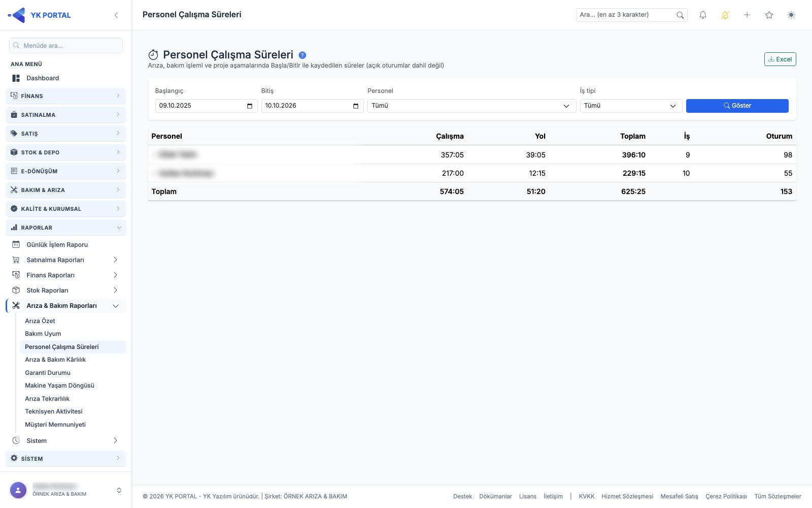Expand the FİNANS menu section
This screenshot has width=812, height=508.
pos(66,96)
